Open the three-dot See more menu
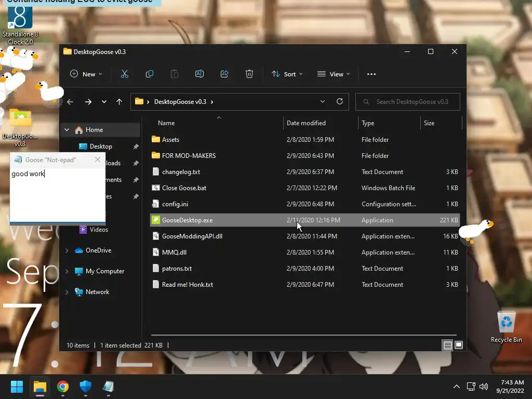The image size is (532, 399). pos(371,74)
